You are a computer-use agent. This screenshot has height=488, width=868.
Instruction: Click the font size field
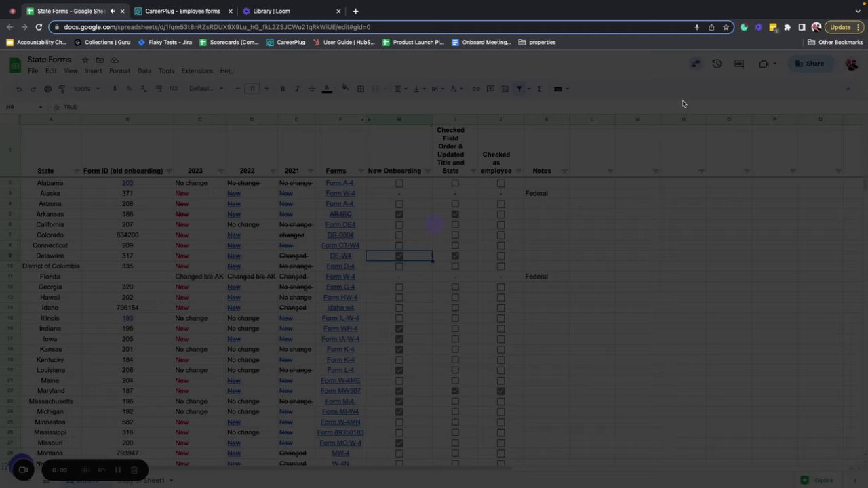(252, 89)
